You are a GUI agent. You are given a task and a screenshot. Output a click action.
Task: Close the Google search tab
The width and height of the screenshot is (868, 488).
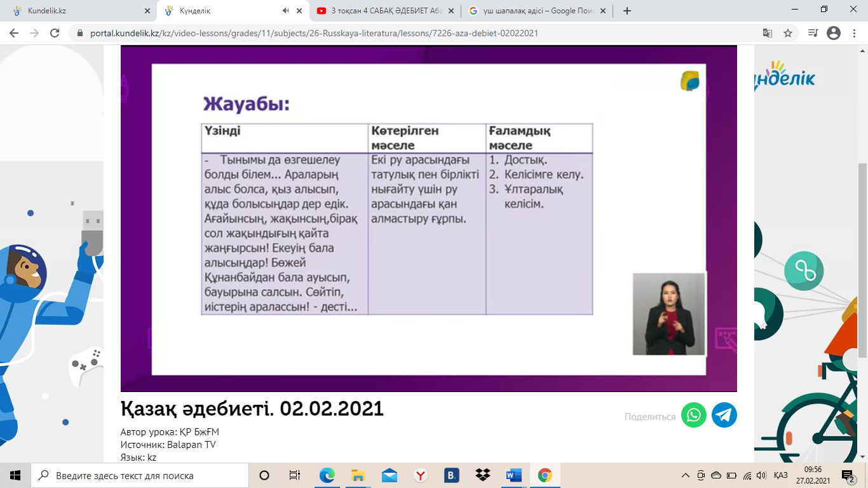604,11
